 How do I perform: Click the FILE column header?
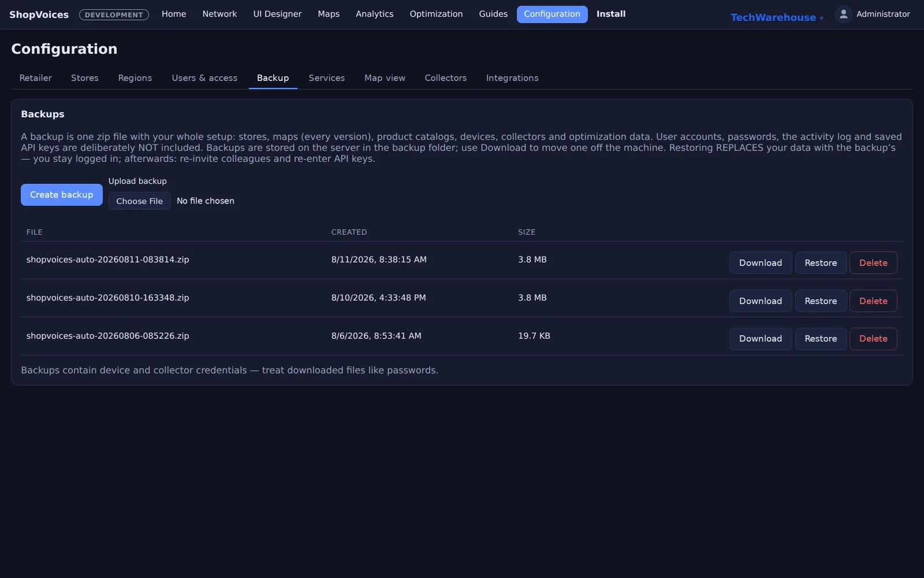point(34,232)
